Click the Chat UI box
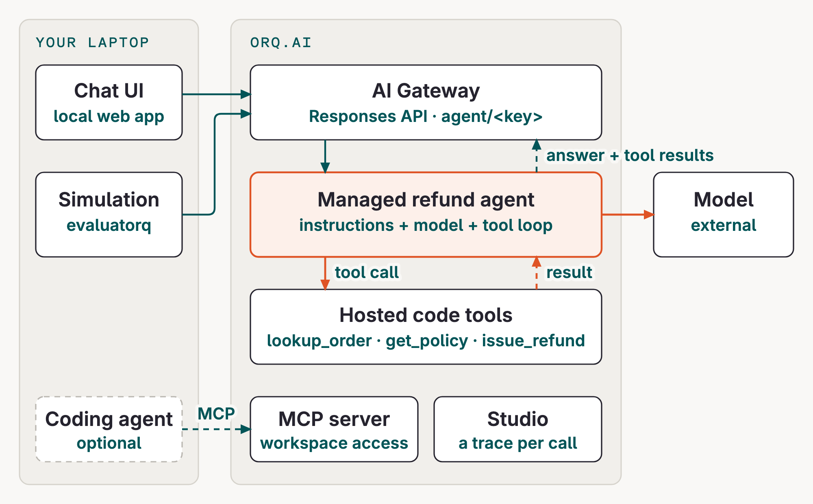 pos(109,102)
